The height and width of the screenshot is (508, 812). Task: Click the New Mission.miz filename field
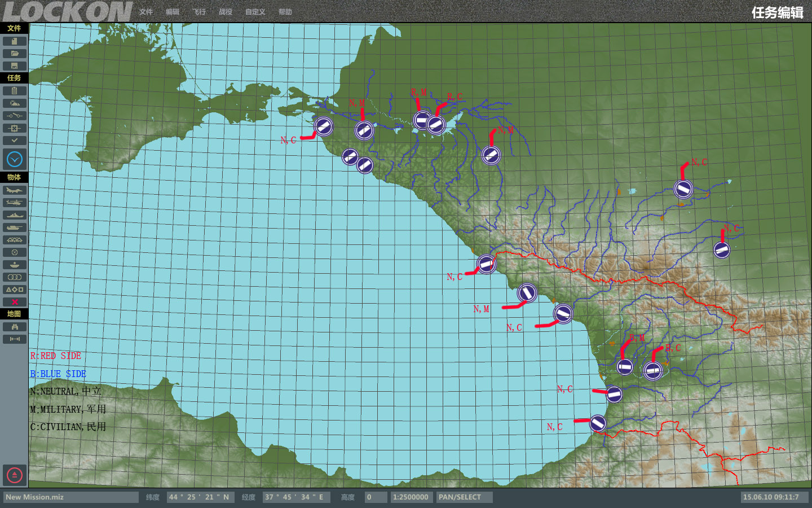click(x=71, y=497)
